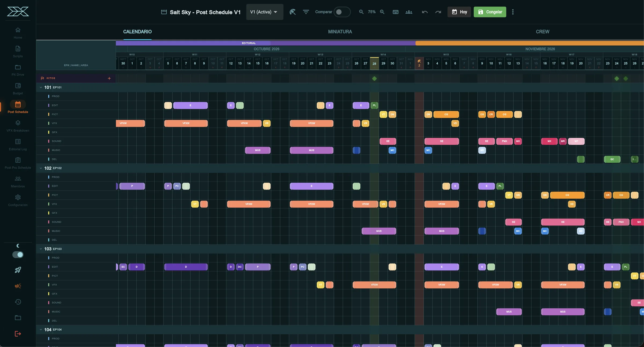Click the rocket icon in sidebar
This screenshot has height=347, width=644.
click(18, 270)
